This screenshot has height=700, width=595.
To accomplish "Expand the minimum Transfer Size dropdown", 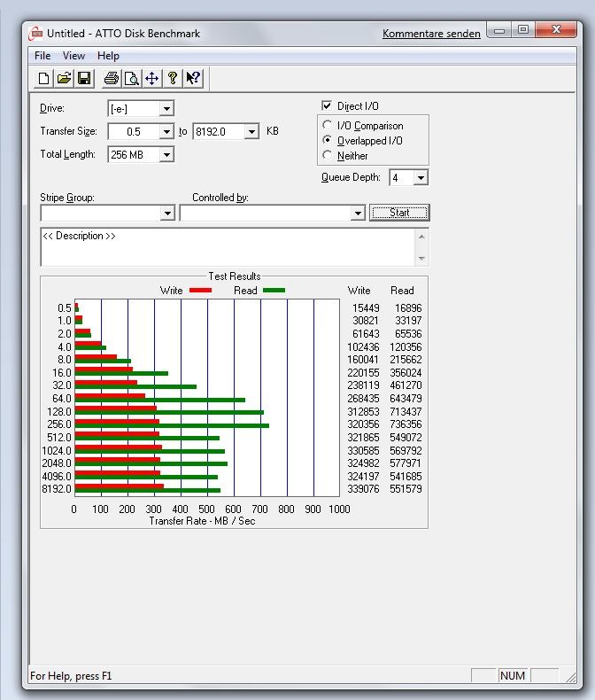I will pyautogui.click(x=166, y=132).
